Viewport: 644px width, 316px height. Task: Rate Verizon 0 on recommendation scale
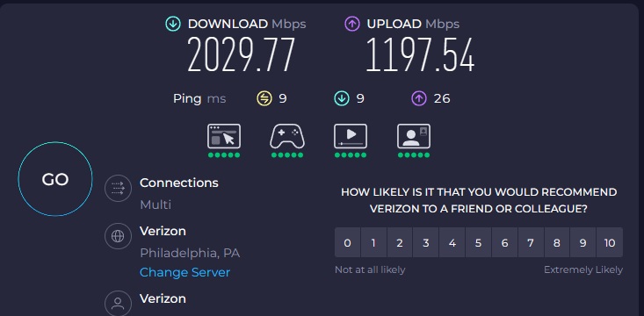347,242
